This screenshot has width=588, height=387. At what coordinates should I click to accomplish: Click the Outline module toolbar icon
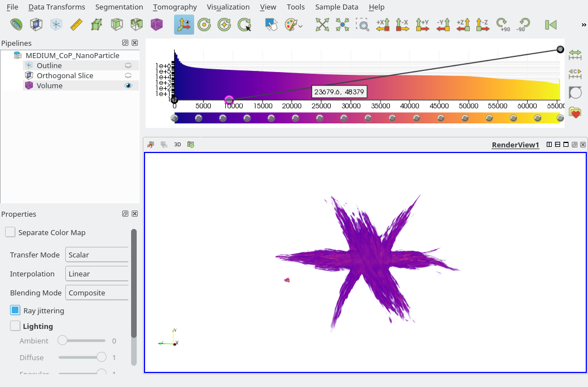click(56, 25)
